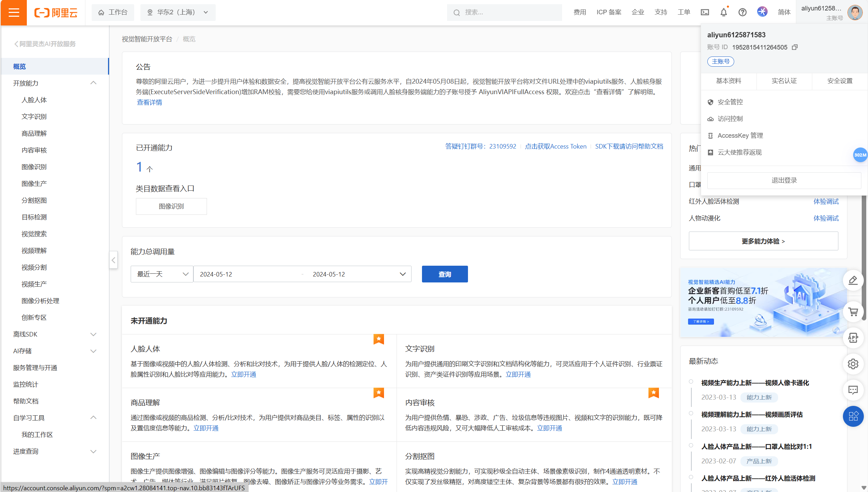868x492 pixels.
Task: Open the chat message floating icon
Action: coord(853,390)
